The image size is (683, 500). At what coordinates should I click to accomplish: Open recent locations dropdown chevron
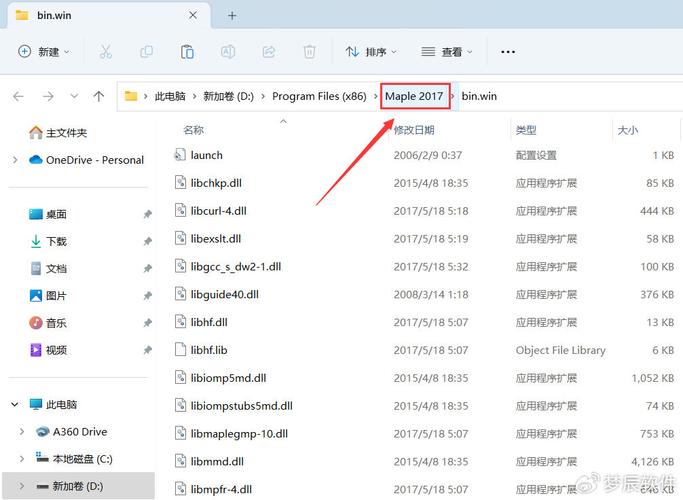coord(74,96)
